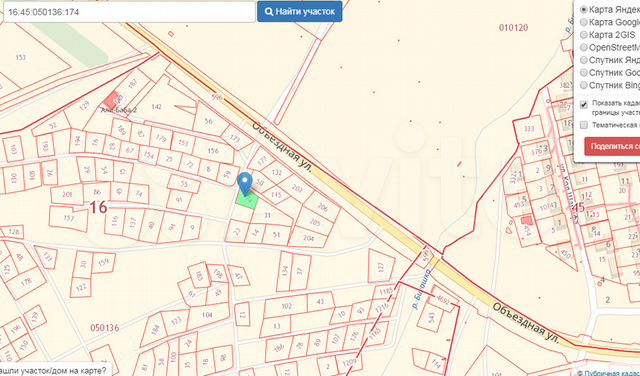Switch to Спутник Bing imagery
Image resolution: width=640 pixels, height=376 pixels.
click(x=584, y=85)
